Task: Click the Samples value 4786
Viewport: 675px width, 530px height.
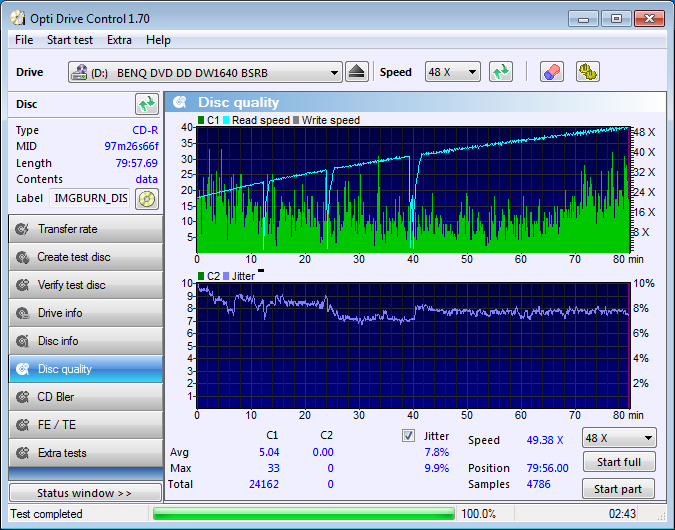Action: click(538, 484)
